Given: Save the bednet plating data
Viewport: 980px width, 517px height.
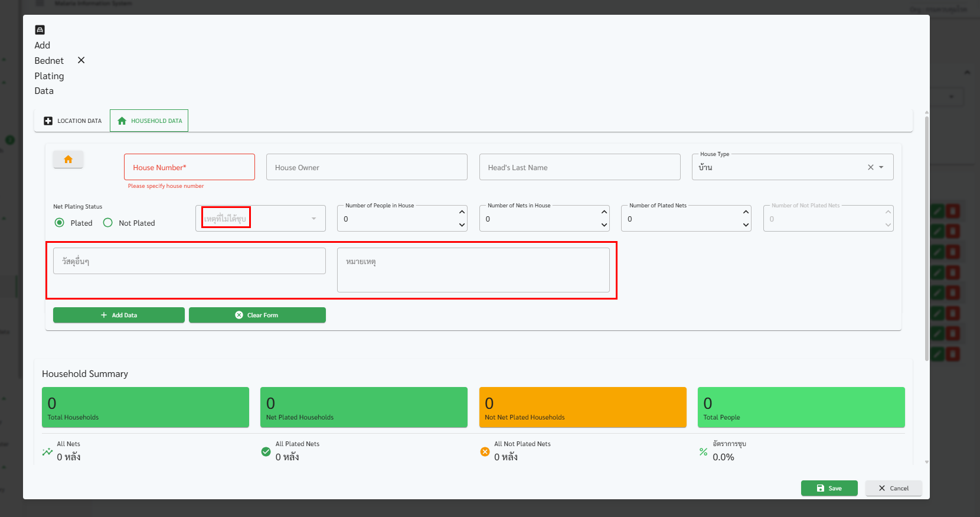Looking at the screenshot, I should pyautogui.click(x=829, y=488).
